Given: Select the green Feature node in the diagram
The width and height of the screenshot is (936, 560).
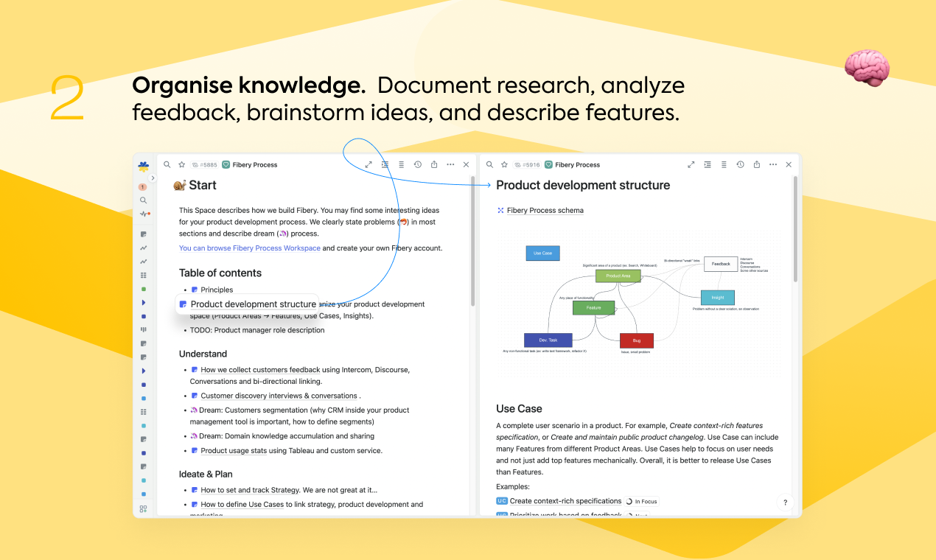Looking at the screenshot, I should [593, 308].
